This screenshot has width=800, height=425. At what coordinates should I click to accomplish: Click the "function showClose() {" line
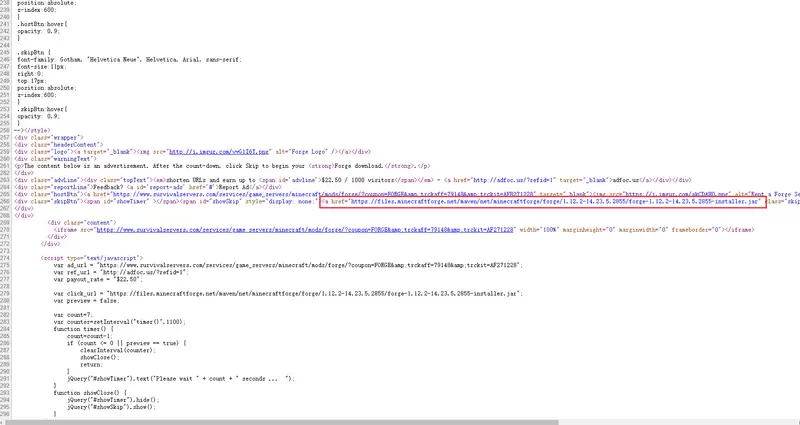(x=90, y=393)
